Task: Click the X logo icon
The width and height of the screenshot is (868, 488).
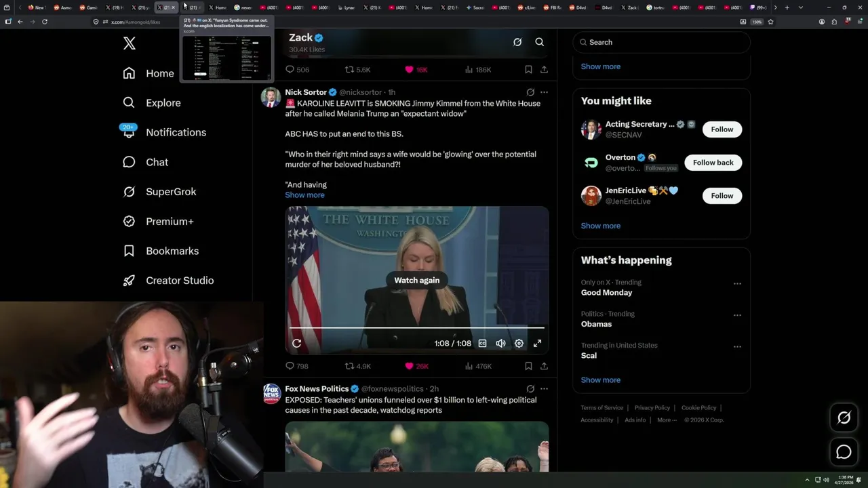Action: coord(130,43)
